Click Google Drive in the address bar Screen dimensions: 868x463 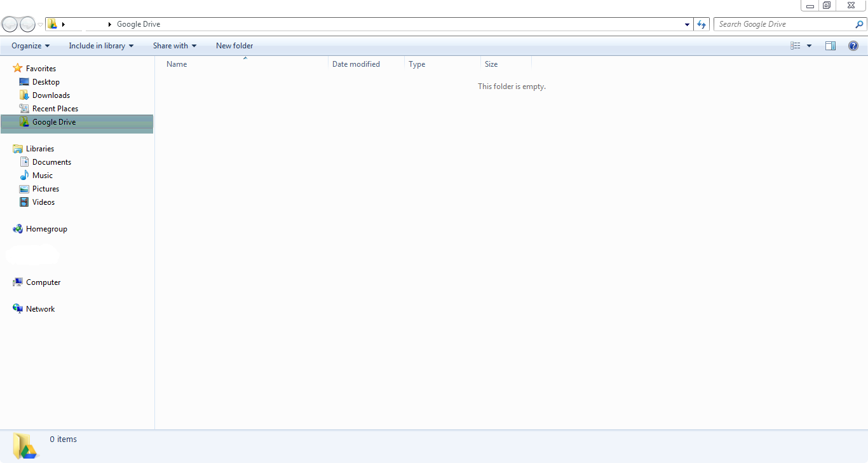(x=139, y=24)
